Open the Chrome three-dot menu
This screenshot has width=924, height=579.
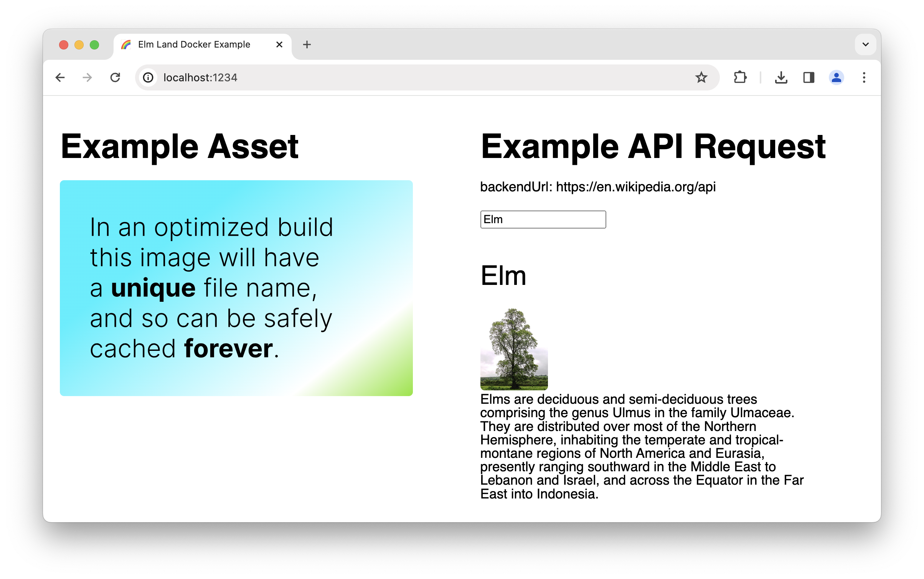[x=864, y=78]
